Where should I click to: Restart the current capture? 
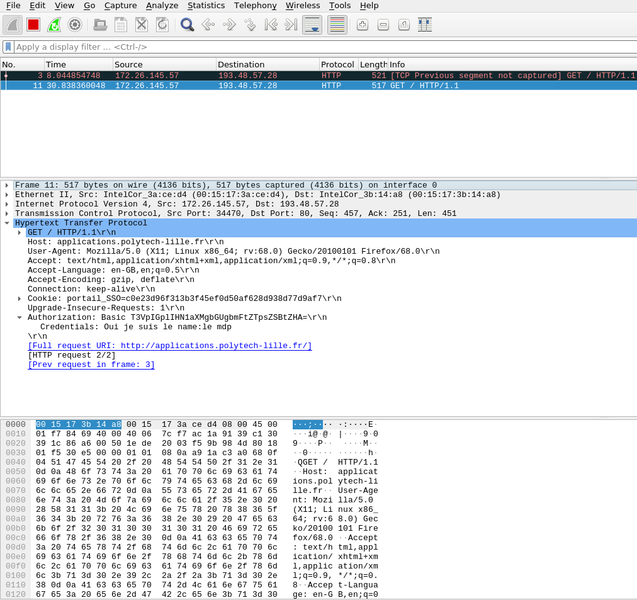pyautogui.click(x=53, y=24)
